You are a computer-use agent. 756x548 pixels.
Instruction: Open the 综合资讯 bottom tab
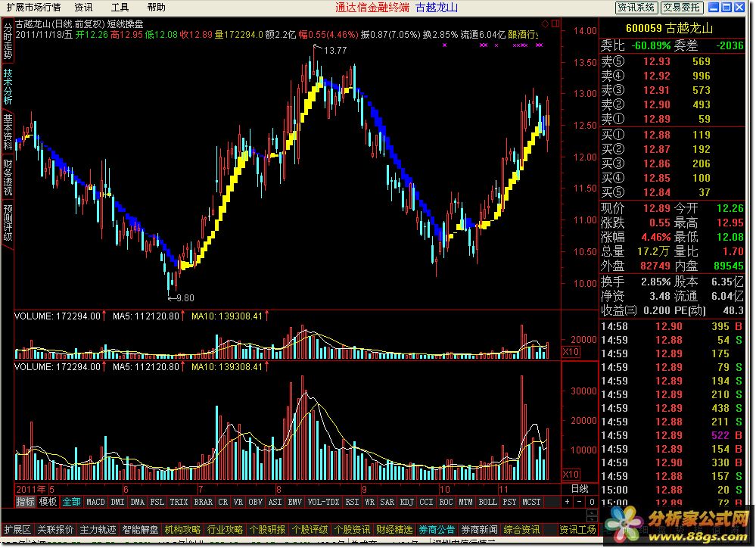click(521, 530)
